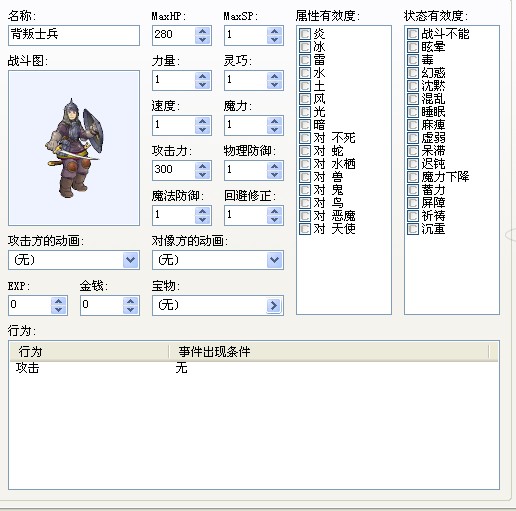Open the 对像方的动画 dropdown

(x=274, y=260)
